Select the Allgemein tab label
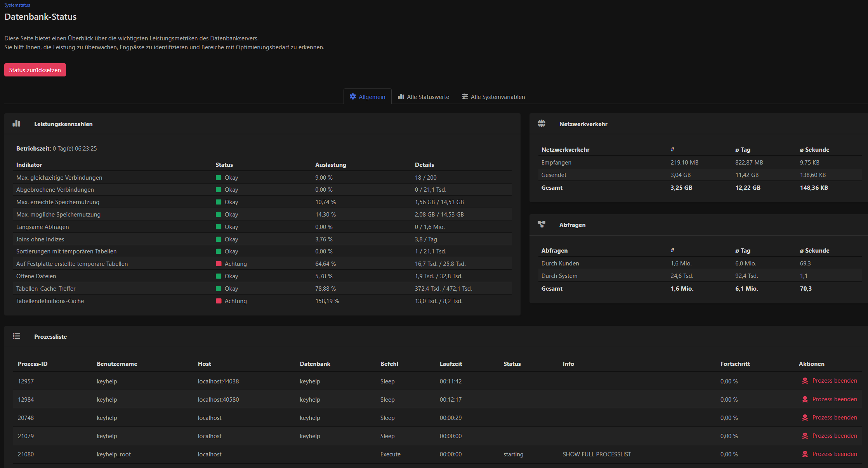The width and height of the screenshot is (868, 468). click(372, 97)
